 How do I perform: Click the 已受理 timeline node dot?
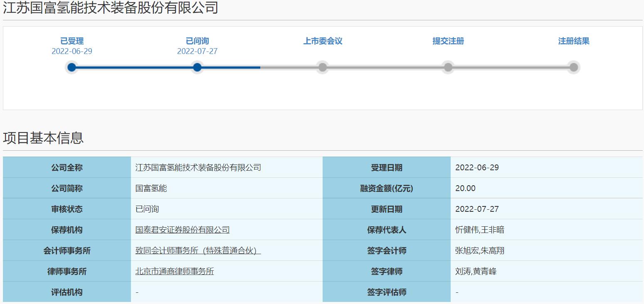[72, 67]
